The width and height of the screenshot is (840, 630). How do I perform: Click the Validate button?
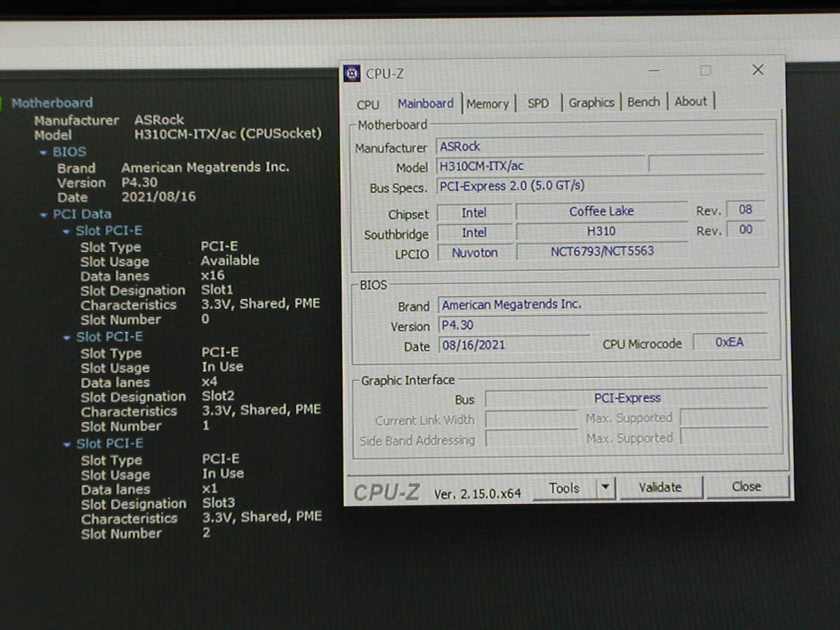(x=659, y=487)
